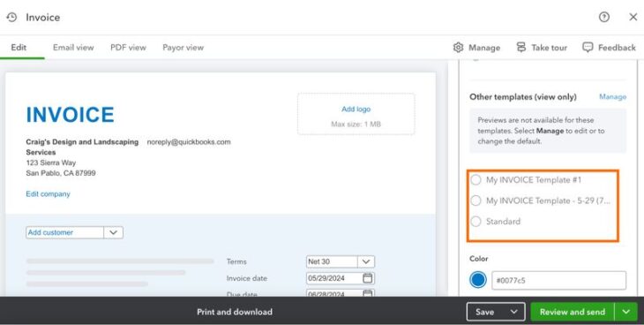Click the INVOICE heading text
This screenshot has height=325, width=644.
[x=71, y=114]
